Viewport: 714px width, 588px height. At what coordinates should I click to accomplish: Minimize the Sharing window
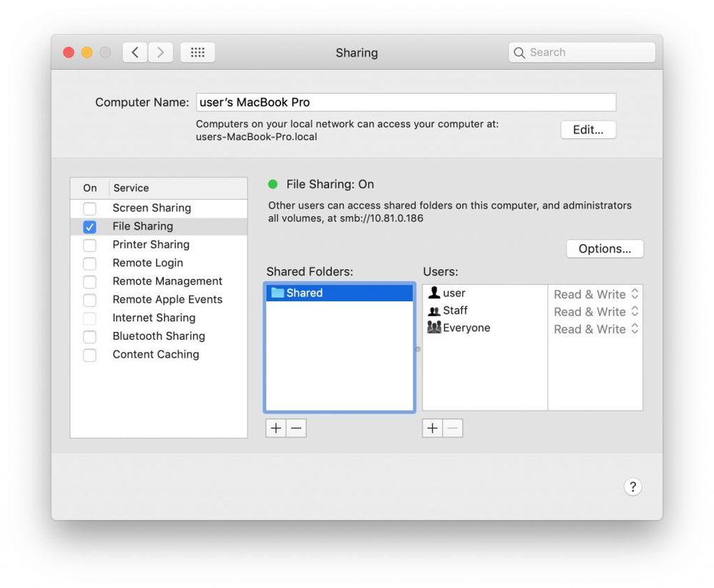point(87,52)
